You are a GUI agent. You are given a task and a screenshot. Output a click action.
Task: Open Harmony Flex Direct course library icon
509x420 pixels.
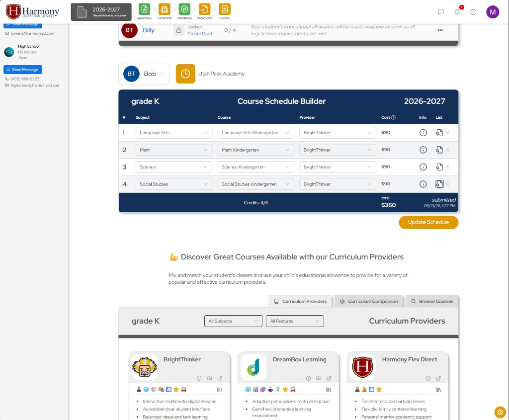pos(438,390)
